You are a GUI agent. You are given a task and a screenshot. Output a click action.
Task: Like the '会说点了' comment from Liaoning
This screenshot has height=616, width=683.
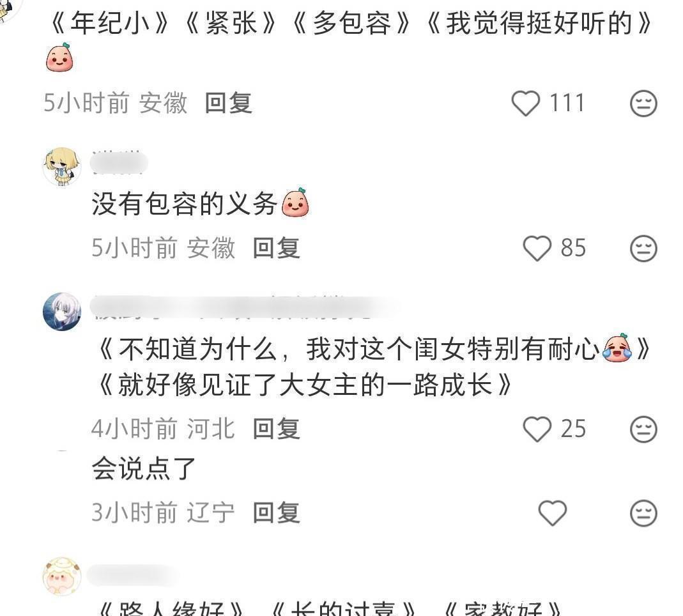click(552, 512)
